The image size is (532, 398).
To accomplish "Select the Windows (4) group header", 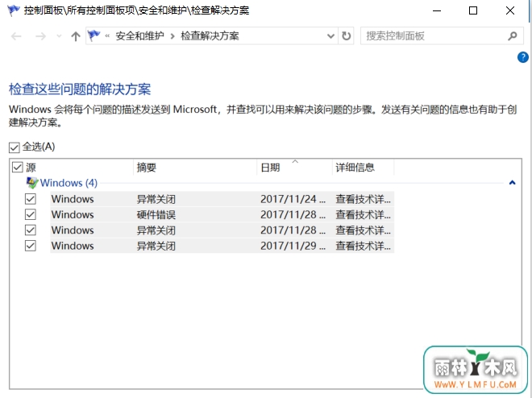I will (69, 183).
